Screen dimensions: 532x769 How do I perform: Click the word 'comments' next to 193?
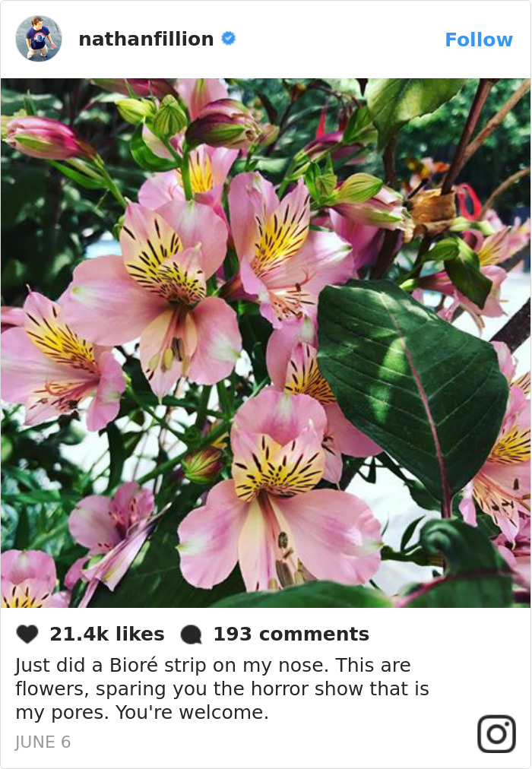314,635
